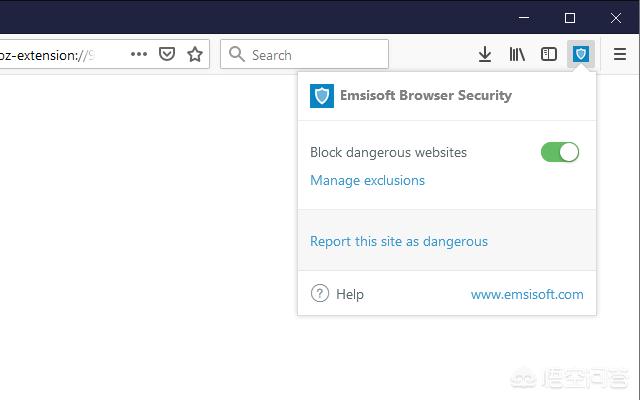Open Manage exclusions link
640x400 pixels.
[367, 180]
